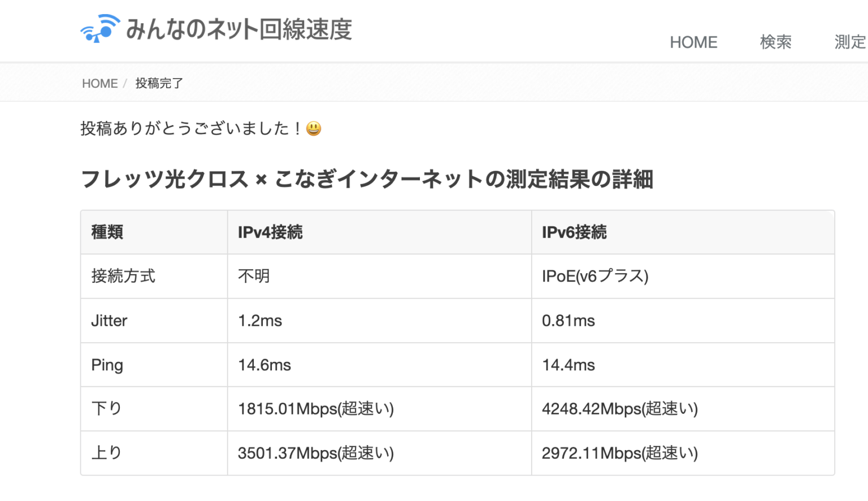The height and width of the screenshot is (501, 868).
Task: Select the IPv4接続 column header
Action: (270, 232)
